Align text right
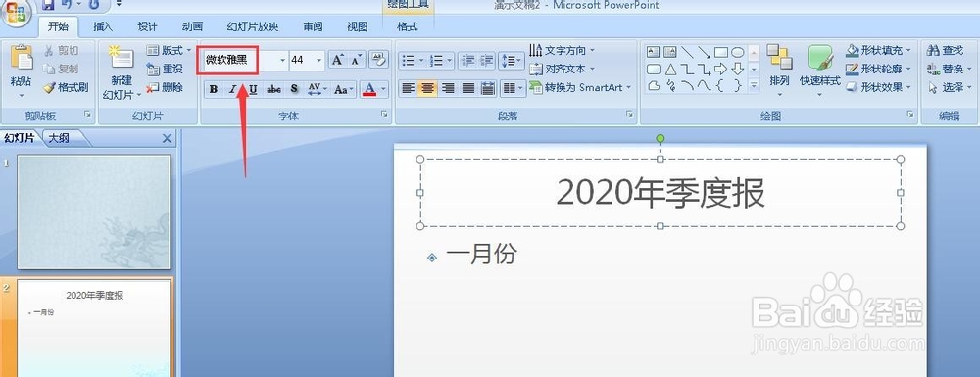Screen dimensions: 980x377 448,89
